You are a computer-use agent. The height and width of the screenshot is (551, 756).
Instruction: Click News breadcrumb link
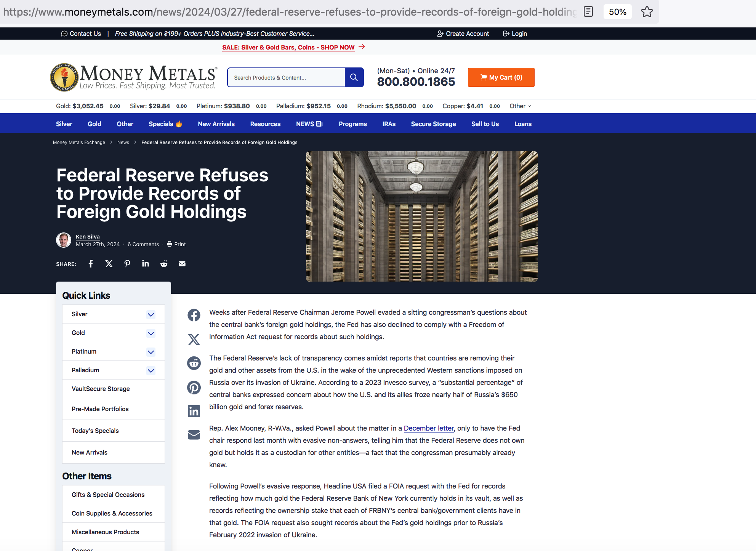pyautogui.click(x=123, y=143)
